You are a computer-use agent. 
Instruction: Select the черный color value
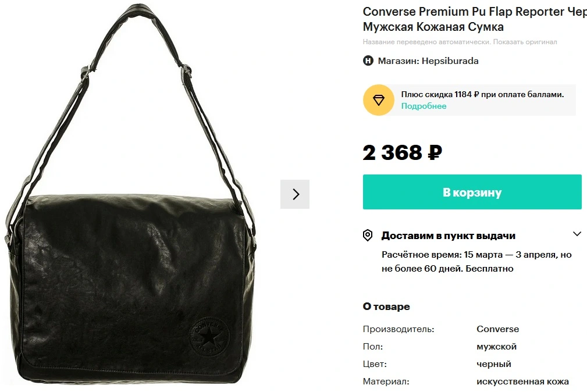[x=494, y=364]
